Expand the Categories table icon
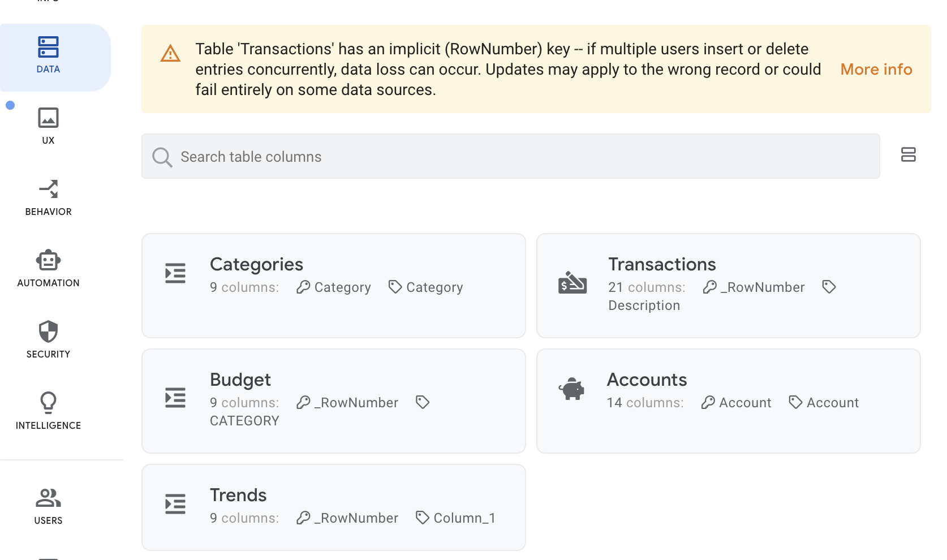Image resolution: width=947 pixels, height=560 pixels. pos(175,273)
